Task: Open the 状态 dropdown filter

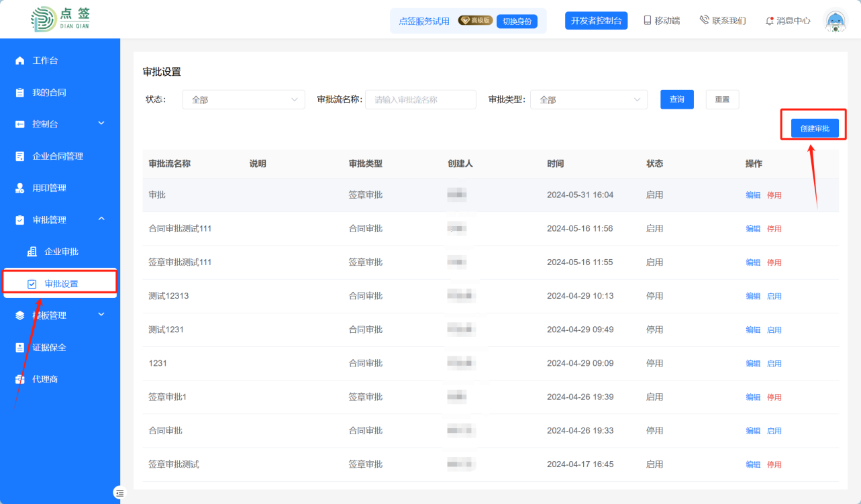Action: (244, 99)
